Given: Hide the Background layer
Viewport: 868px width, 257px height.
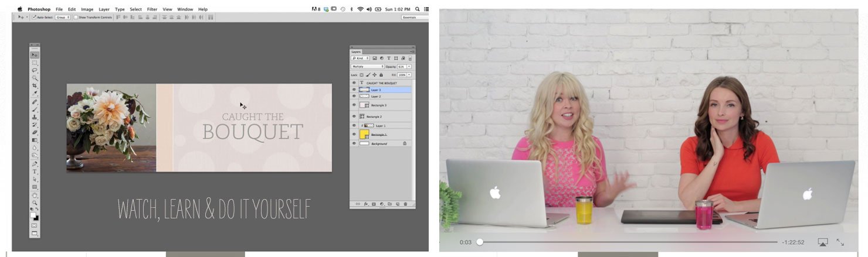Looking at the screenshot, I should click(x=354, y=143).
